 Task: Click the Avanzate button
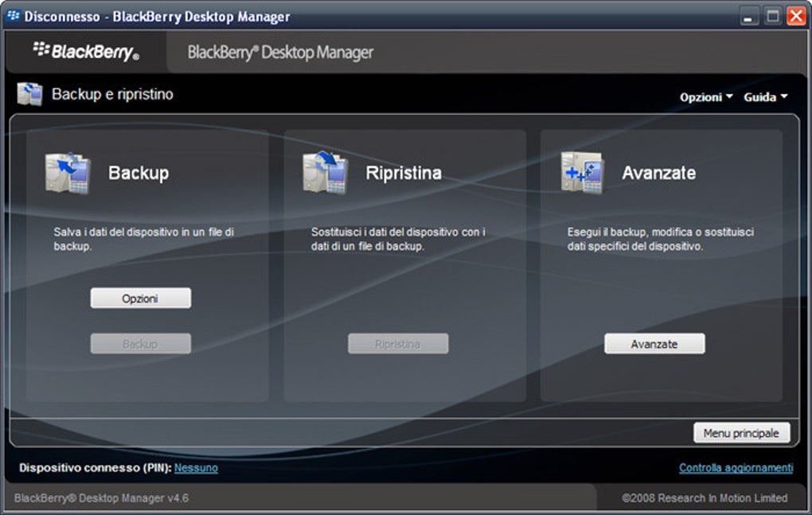[x=654, y=344]
